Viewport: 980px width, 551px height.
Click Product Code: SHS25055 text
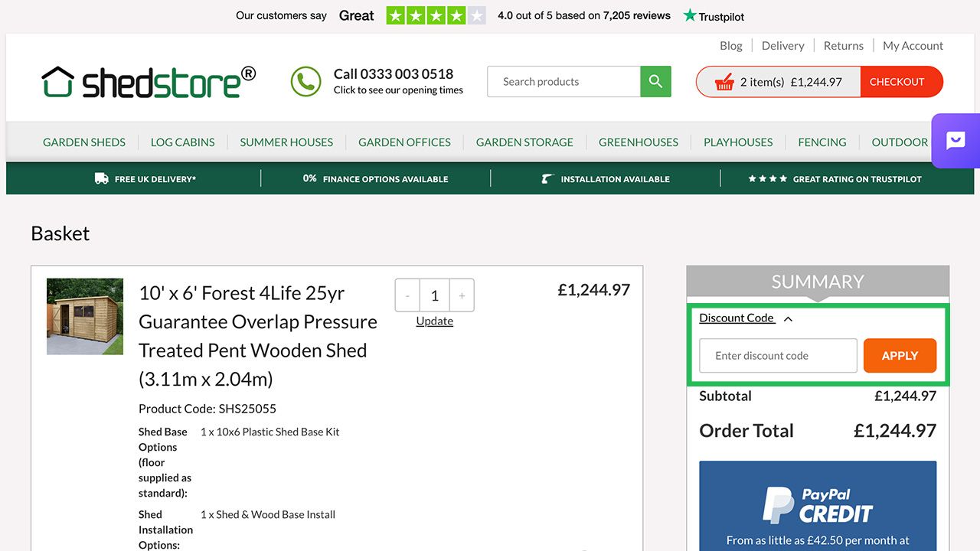pyautogui.click(x=207, y=409)
